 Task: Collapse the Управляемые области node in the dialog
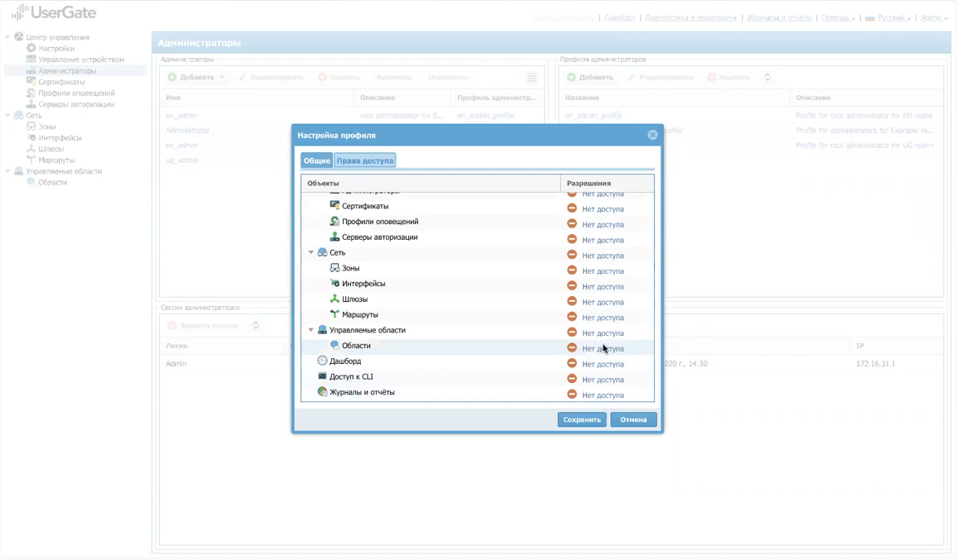(x=310, y=330)
